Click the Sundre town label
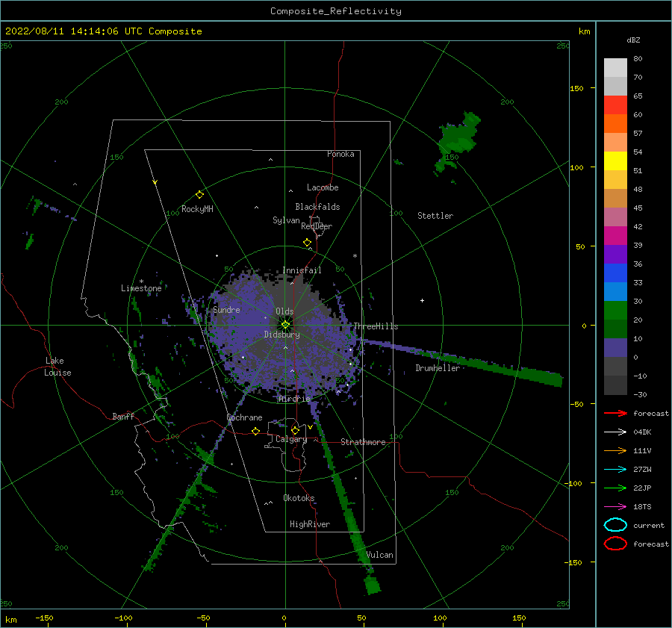This screenshot has width=672, height=628. [226, 310]
